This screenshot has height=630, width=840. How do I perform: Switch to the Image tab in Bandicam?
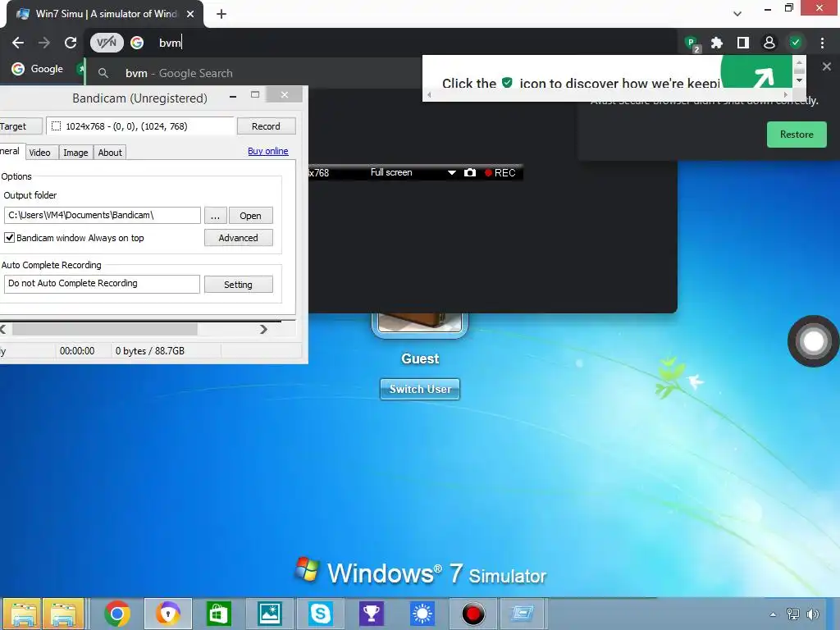point(75,152)
